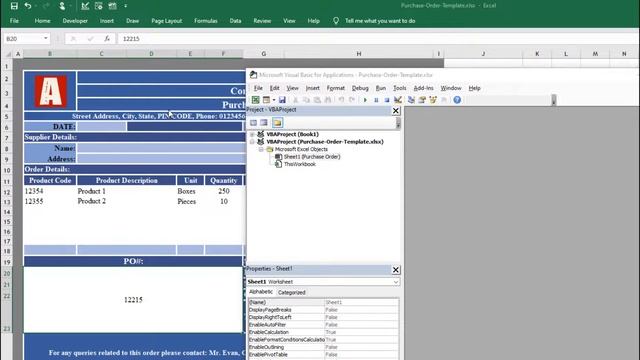Click the cell with quantity 250
640x360 pixels.
point(223,191)
